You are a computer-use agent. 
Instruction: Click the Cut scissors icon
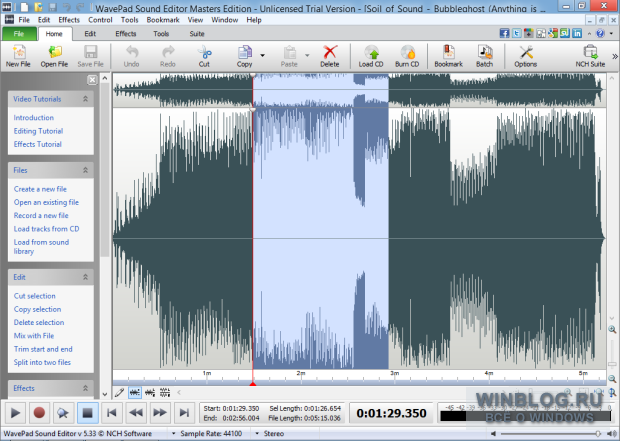(204, 56)
